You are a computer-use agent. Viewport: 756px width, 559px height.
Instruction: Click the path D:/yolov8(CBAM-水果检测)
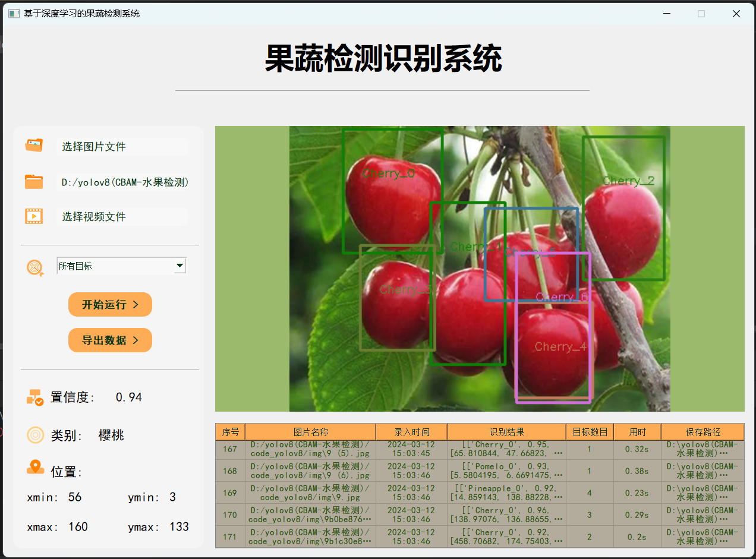pos(122,182)
